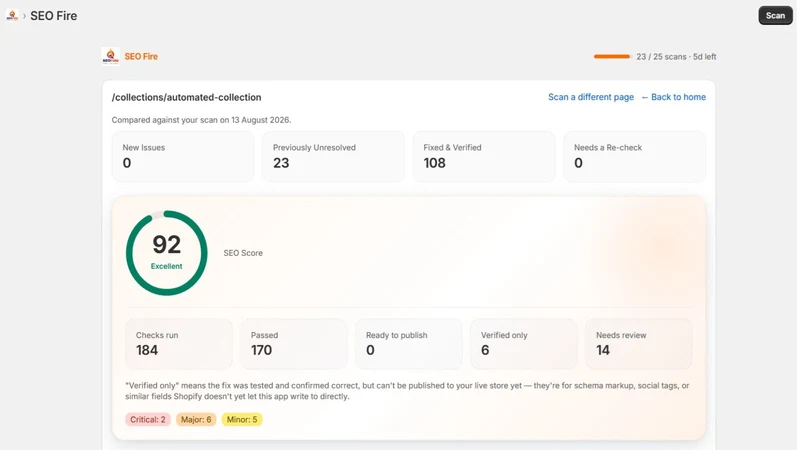Select the Passed tile
The image size is (800, 450).
[294, 344]
